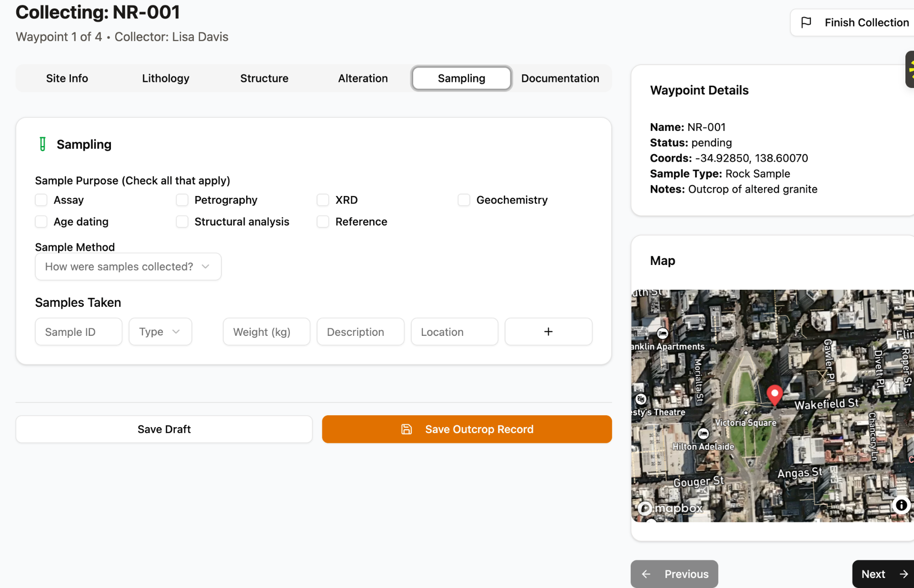This screenshot has width=914, height=588.
Task: Enable the Assay checkbox
Action: point(41,200)
